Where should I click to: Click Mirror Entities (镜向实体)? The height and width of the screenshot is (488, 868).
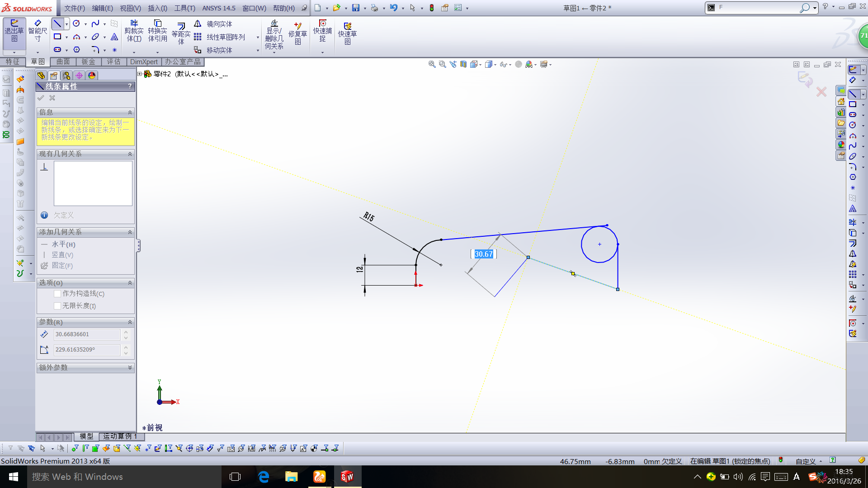click(x=213, y=24)
